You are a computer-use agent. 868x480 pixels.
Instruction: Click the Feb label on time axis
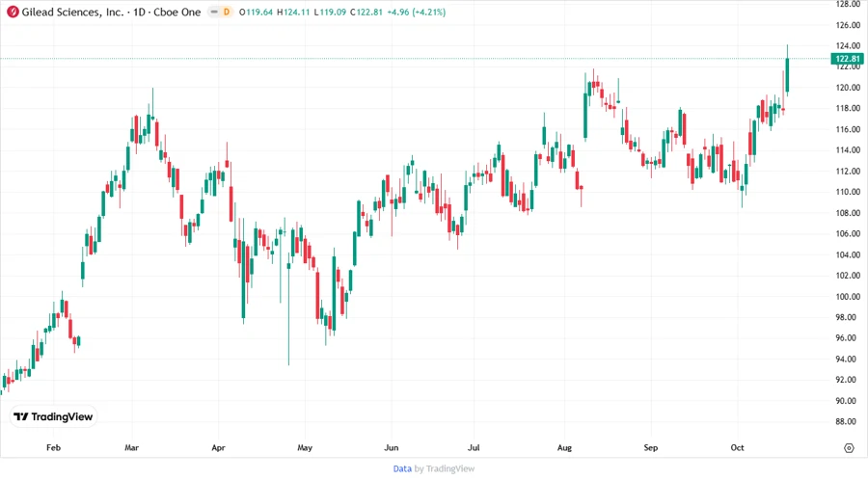pos(53,447)
